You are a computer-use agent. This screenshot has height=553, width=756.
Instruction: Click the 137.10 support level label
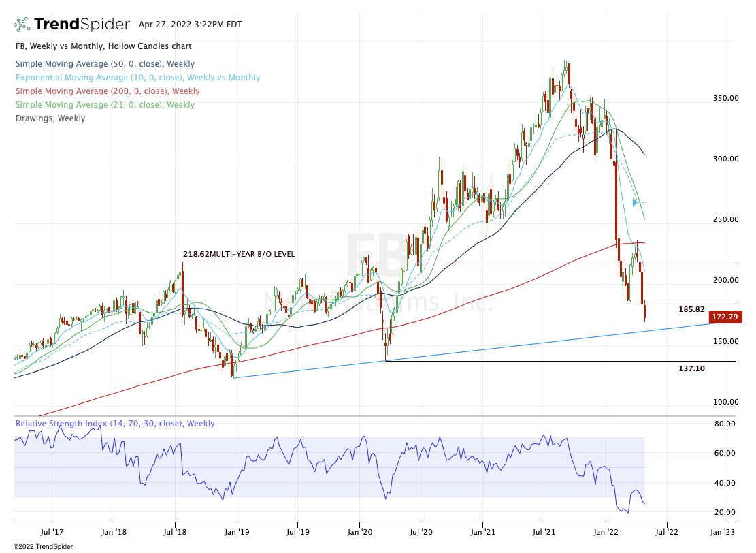click(691, 368)
